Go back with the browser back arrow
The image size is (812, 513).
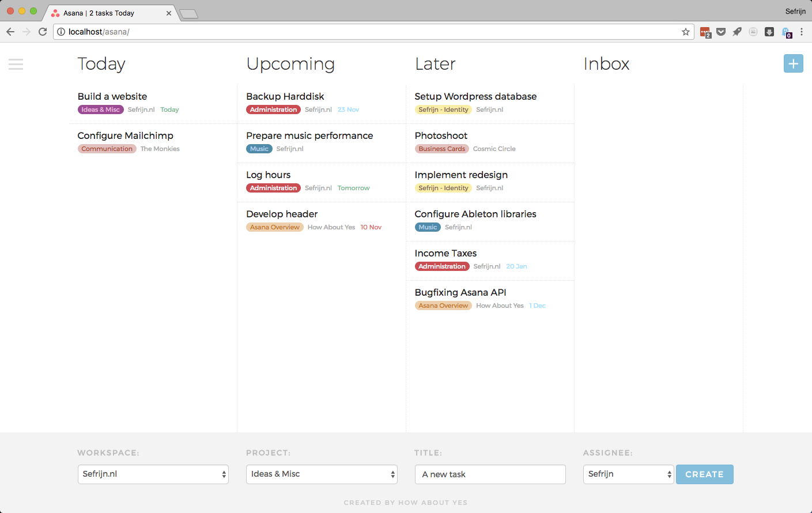tap(10, 32)
